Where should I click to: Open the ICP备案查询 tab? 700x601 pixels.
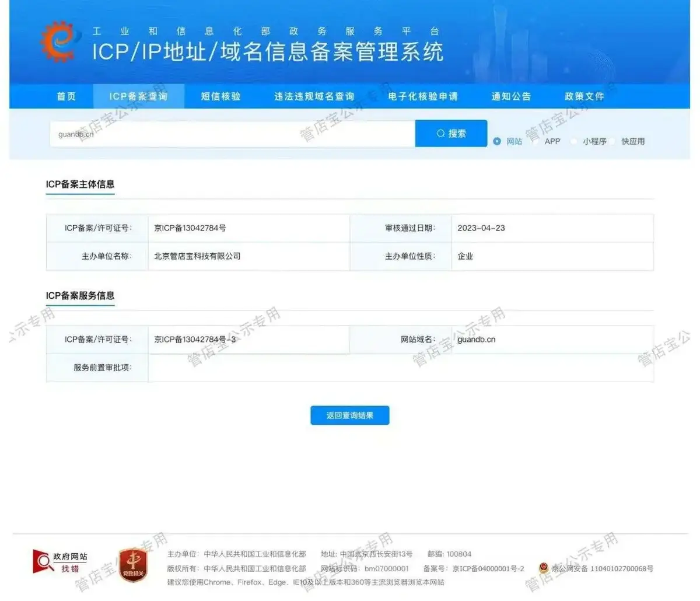139,96
